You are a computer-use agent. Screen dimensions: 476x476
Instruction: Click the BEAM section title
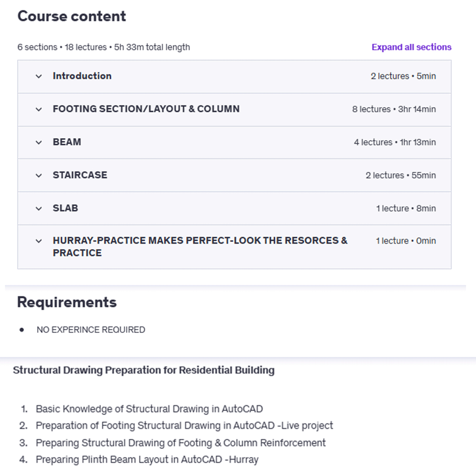point(67,142)
